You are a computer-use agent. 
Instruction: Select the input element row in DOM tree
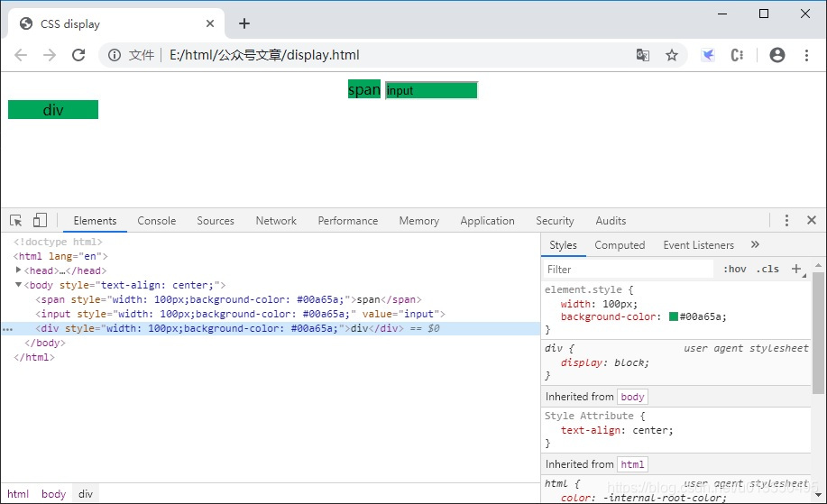(240, 314)
